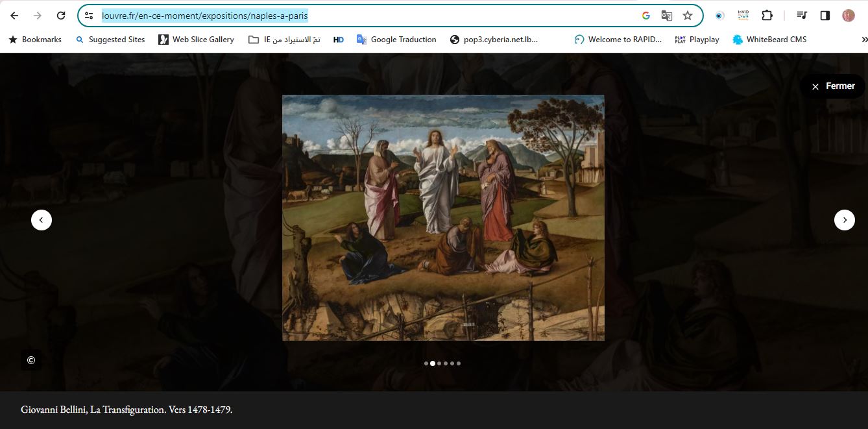
Task: Open the Google Traduction bookmark
Action: click(x=396, y=40)
